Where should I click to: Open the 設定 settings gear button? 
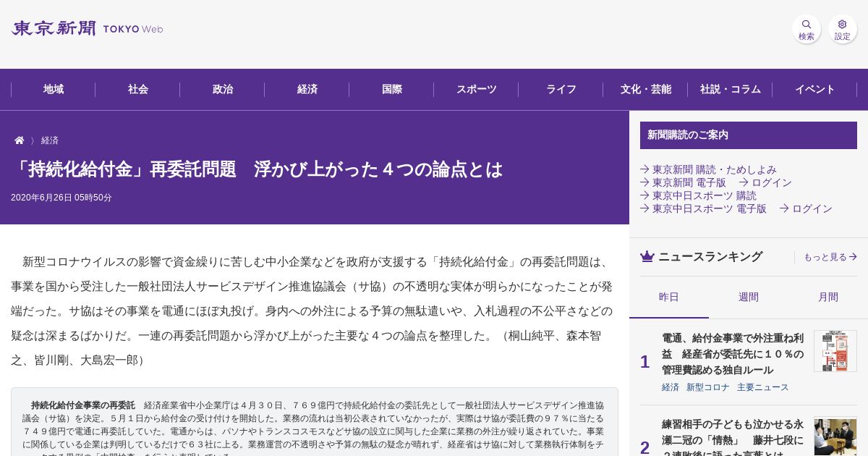click(843, 29)
